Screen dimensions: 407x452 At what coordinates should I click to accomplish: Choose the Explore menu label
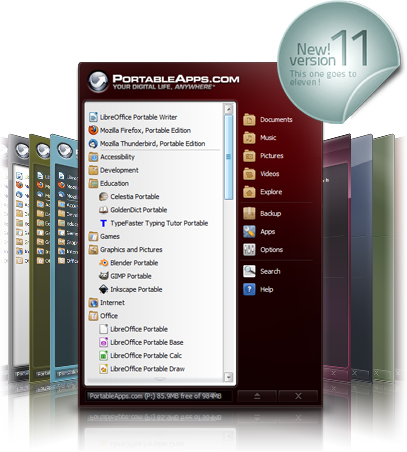click(x=271, y=192)
